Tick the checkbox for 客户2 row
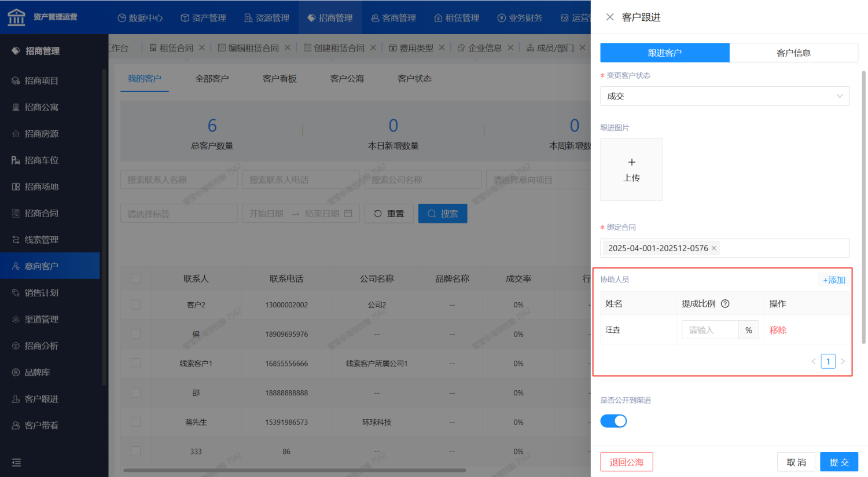This screenshot has width=868, height=477. pyautogui.click(x=136, y=304)
